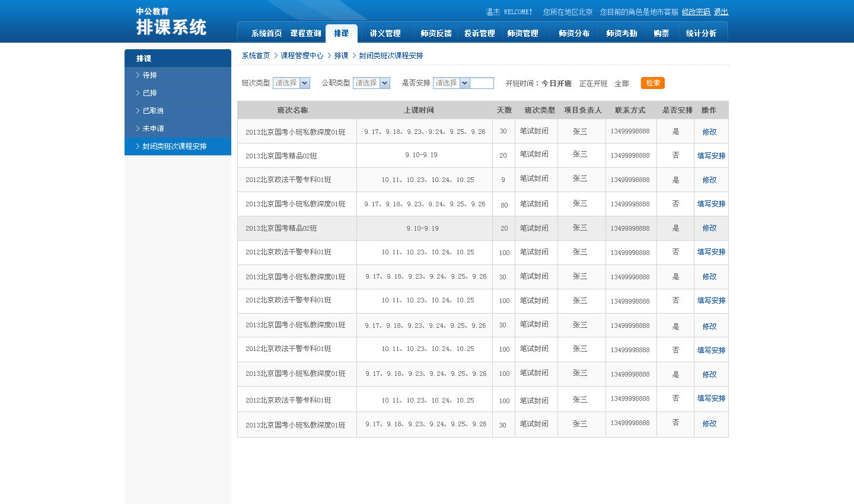854x504 pixels.
Task: Click 填写安排 for 2013北京国考精品02班
Action: pos(711,155)
